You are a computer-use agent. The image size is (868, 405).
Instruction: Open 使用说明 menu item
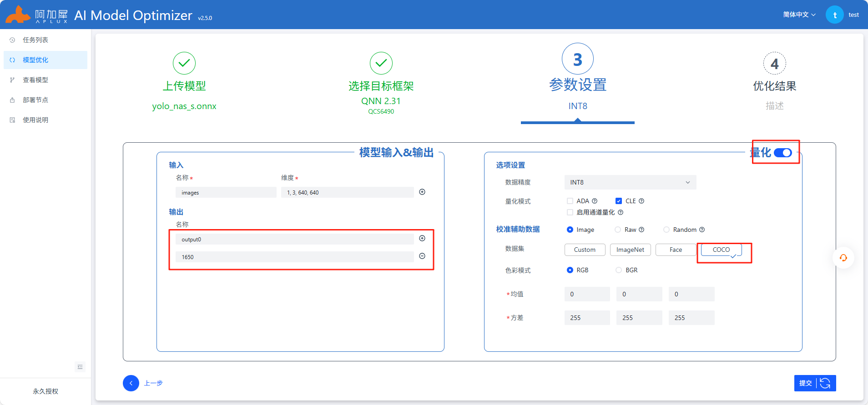[45, 120]
